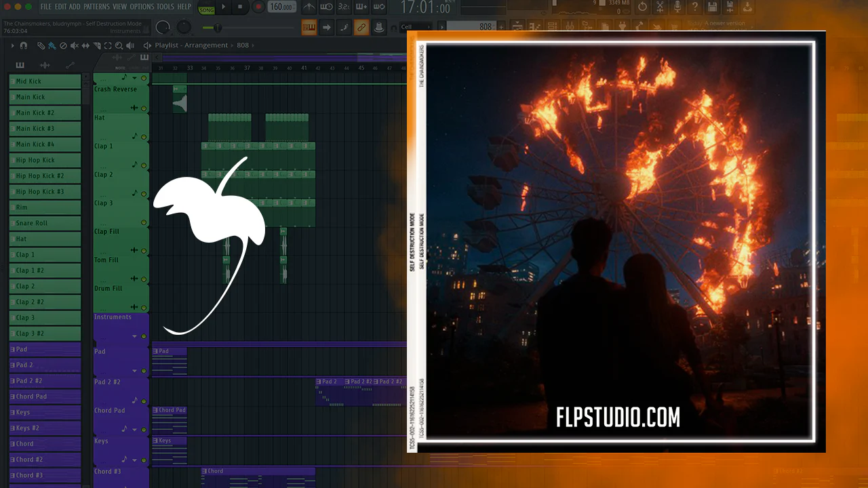Select the Mid Kick pattern
Image resolution: width=868 pixels, height=488 pixels.
pyautogui.click(x=45, y=81)
